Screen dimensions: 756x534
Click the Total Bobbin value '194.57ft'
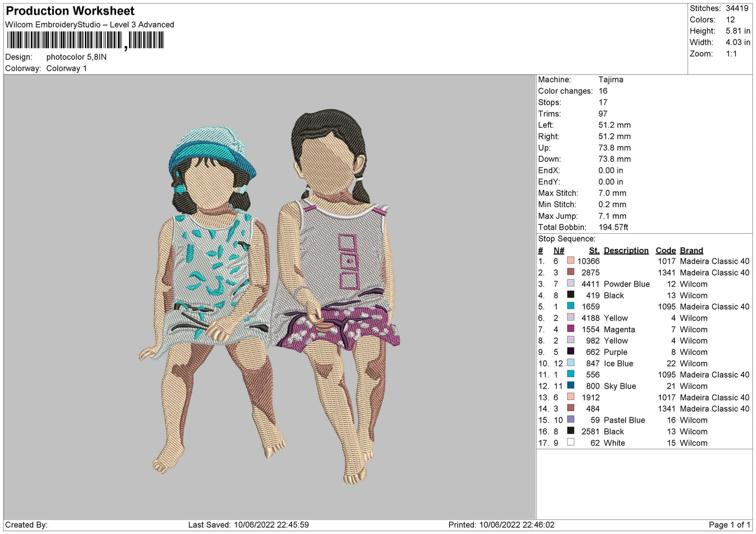click(614, 228)
